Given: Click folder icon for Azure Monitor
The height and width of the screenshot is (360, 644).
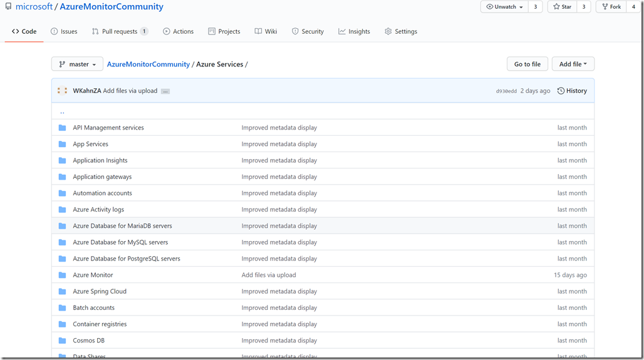Looking at the screenshot, I should click(63, 275).
